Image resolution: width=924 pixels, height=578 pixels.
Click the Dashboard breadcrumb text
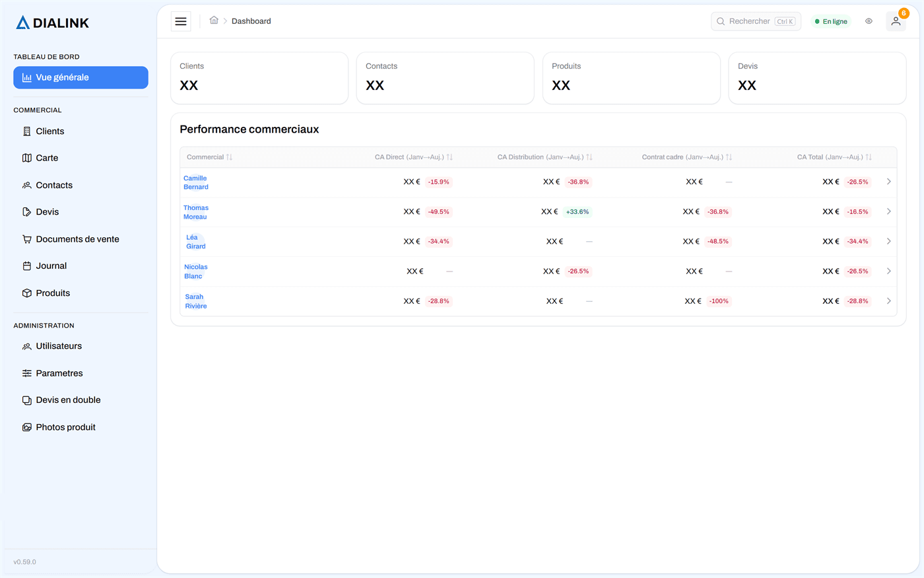[x=251, y=21]
